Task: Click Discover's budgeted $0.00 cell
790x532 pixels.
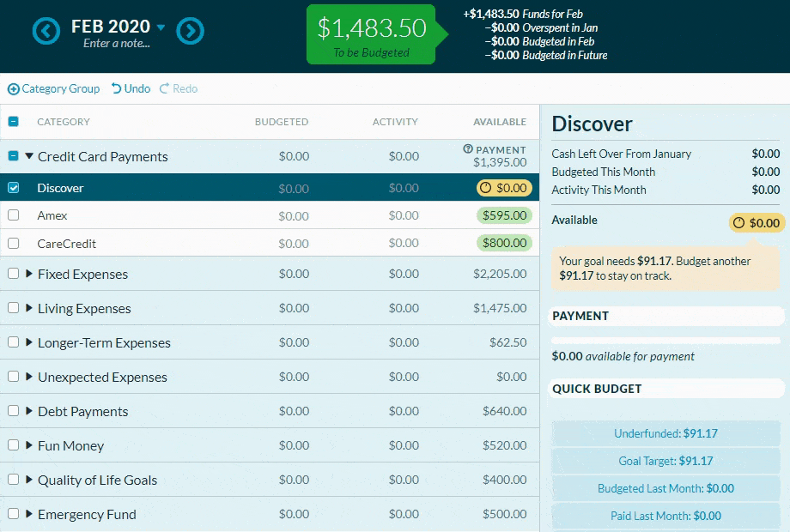Action: tap(294, 188)
